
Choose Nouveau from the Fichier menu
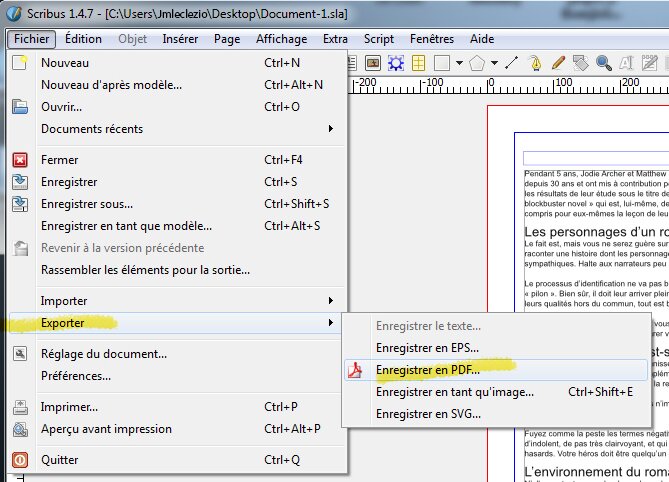(178, 63)
